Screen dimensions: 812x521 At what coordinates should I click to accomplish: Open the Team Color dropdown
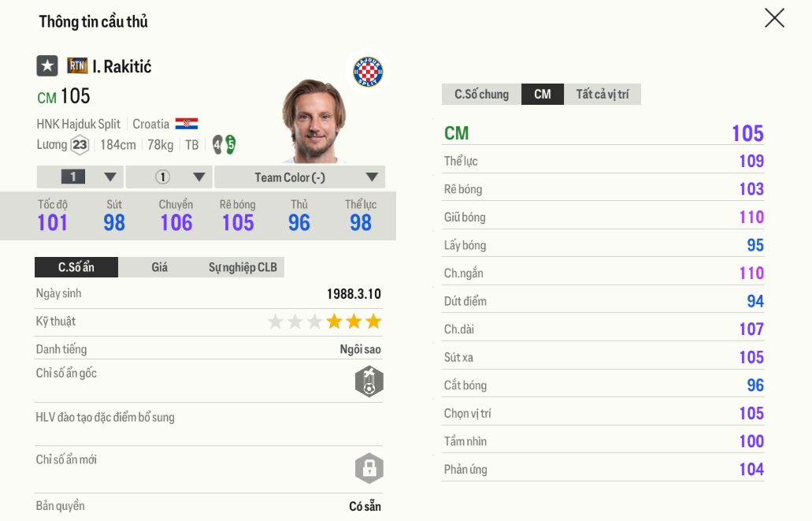(x=300, y=177)
